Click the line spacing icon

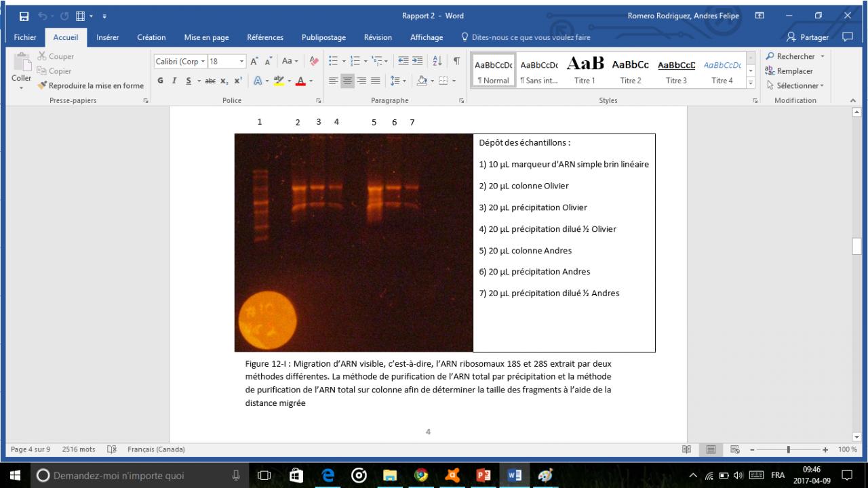pos(395,81)
